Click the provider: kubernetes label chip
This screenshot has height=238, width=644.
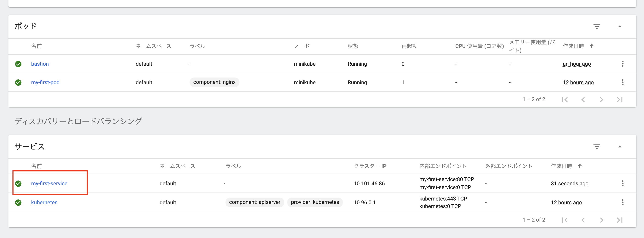click(315, 202)
